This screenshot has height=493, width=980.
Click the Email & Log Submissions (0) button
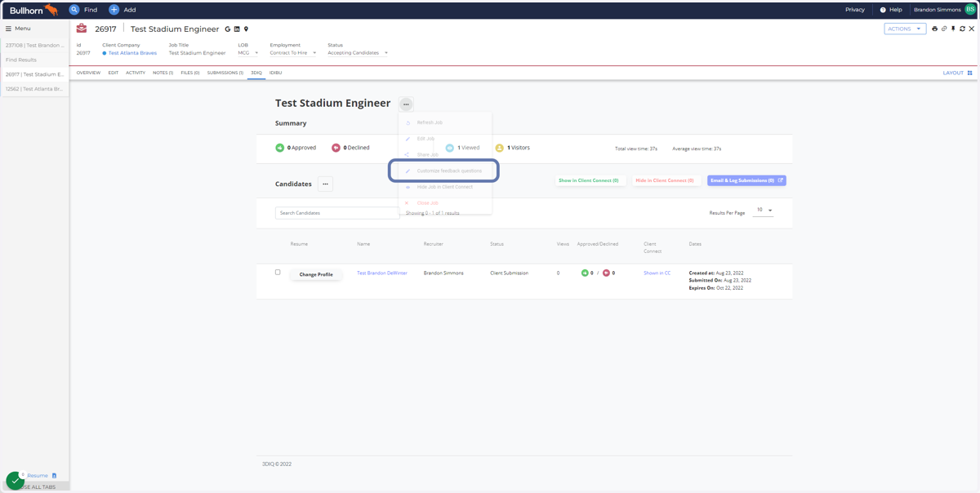pyautogui.click(x=746, y=180)
